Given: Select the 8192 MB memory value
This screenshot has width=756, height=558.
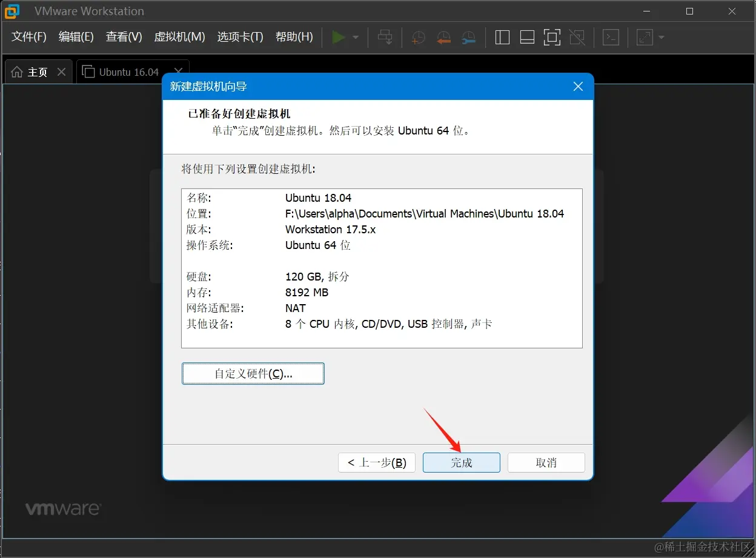Looking at the screenshot, I should pos(307,293).
